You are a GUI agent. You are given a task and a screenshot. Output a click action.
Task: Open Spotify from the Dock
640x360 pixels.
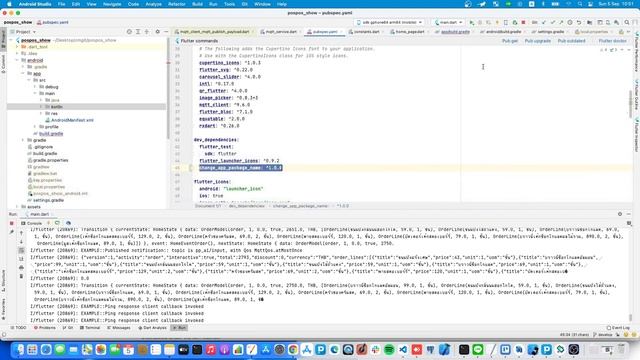(389, 350)
